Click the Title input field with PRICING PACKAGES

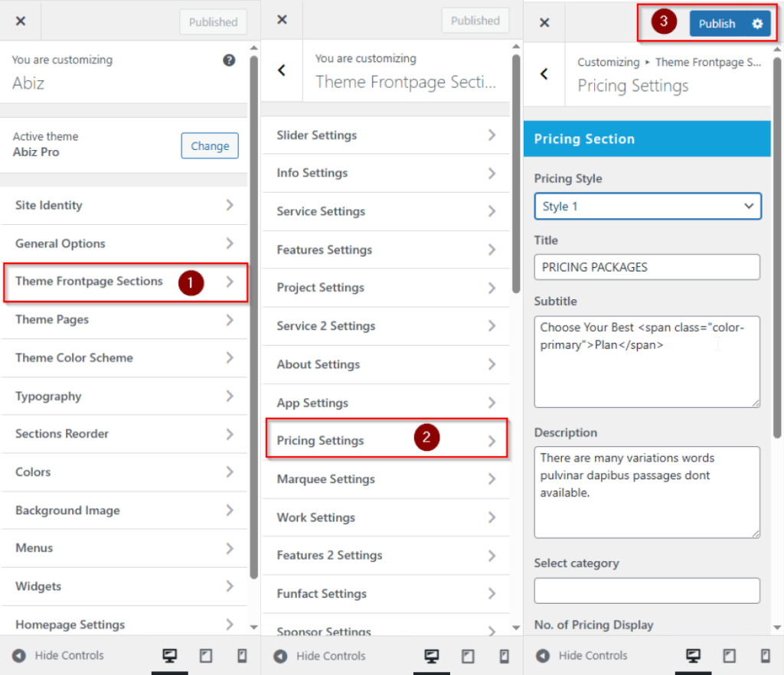point(647,267)
